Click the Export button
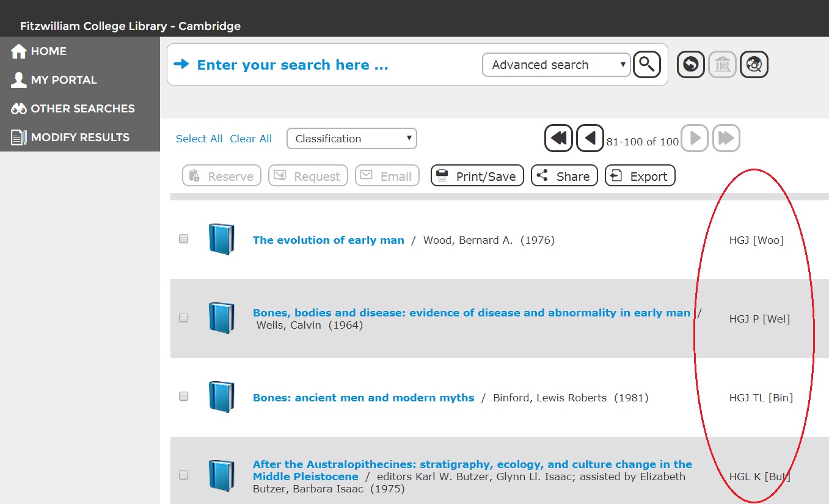 640,176
